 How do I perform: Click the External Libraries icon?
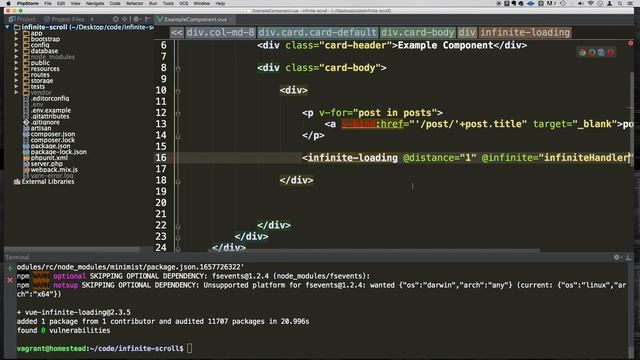pos(17,182)
